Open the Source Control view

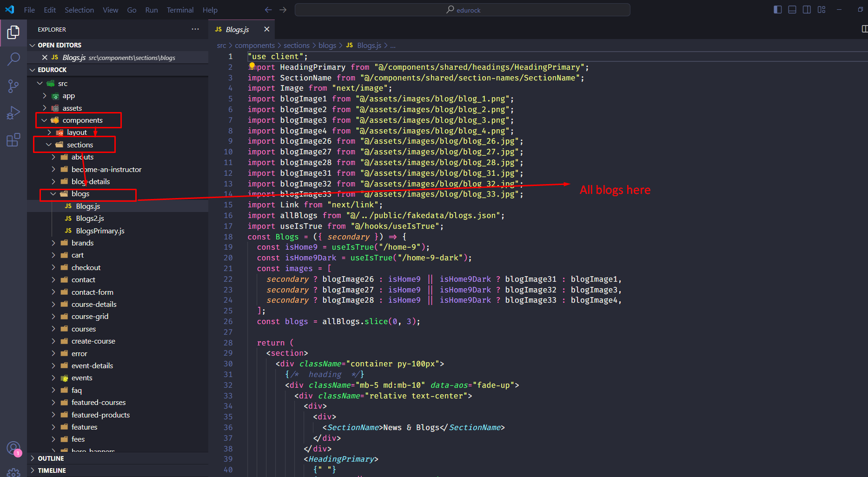(13, 86)
